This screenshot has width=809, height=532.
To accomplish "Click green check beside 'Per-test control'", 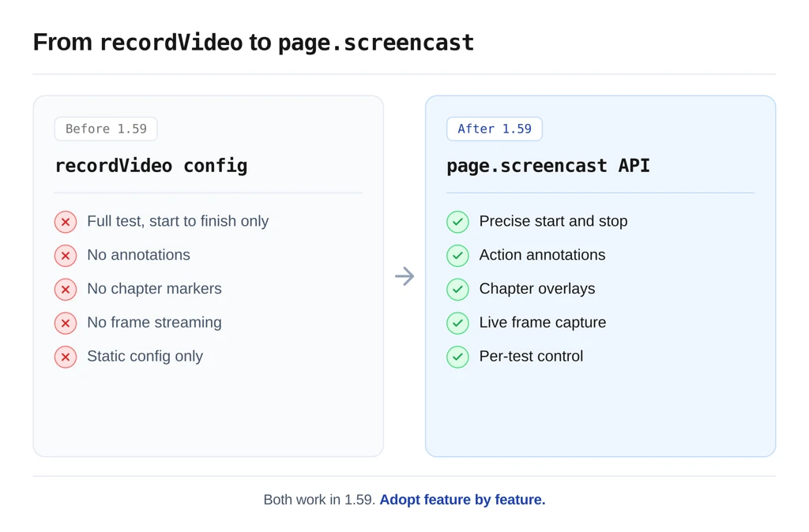I will coord(457,357).
